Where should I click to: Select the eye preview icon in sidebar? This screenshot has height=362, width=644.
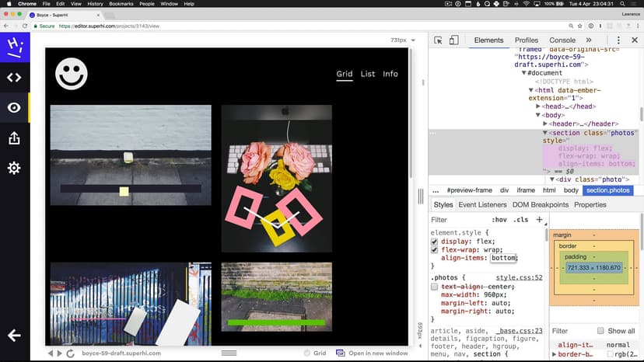14,108
